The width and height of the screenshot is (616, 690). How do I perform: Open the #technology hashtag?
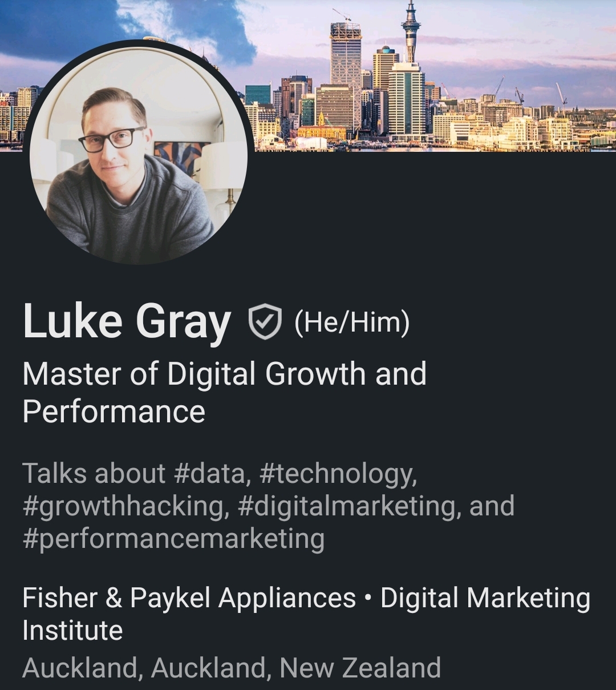tap(338, 475)
